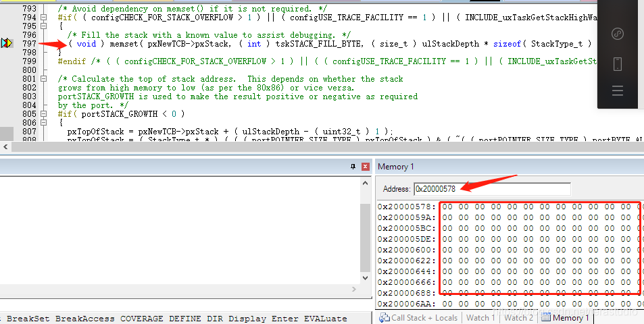Click line number 793 in the gutter
644x324 pixels.
click(x=30, y=9)
